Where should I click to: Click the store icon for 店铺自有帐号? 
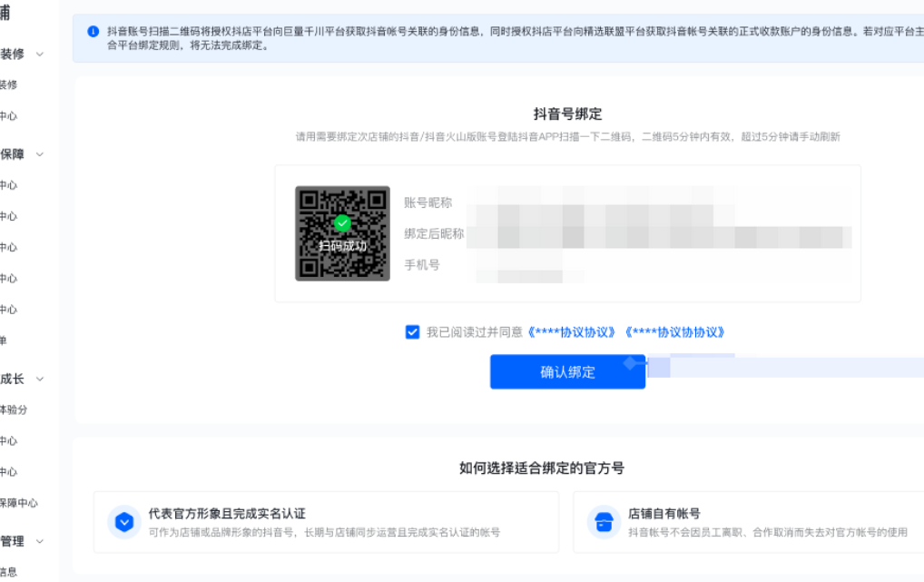coord(604,522)
